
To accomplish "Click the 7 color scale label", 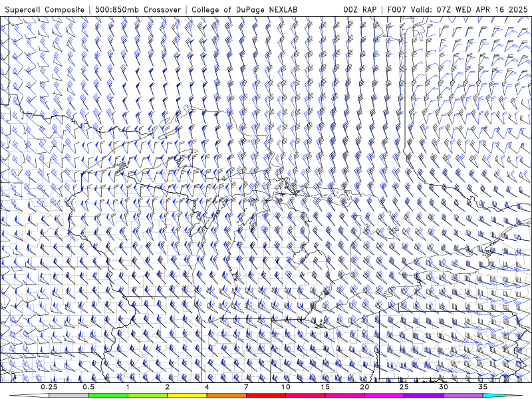I will 246,387.
